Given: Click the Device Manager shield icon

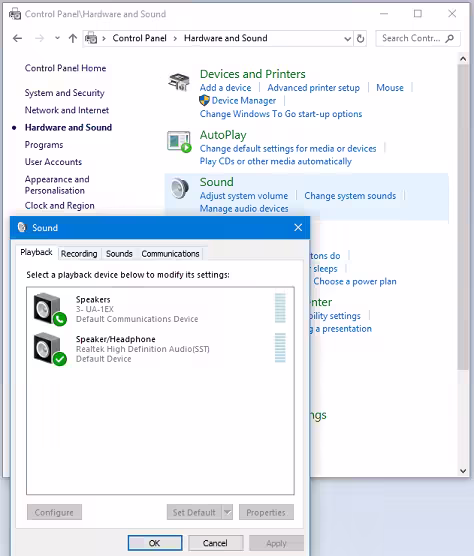Looking at the screenshot, I should tap(204, 100).
